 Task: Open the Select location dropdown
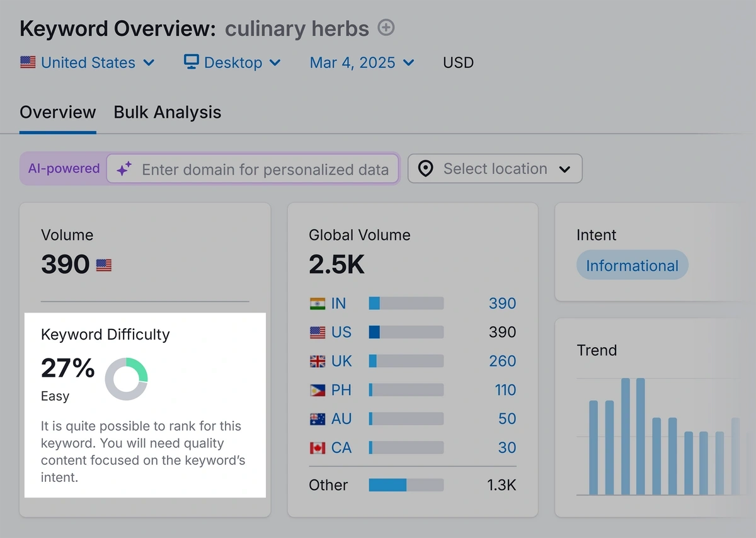[x=495, y=169]
